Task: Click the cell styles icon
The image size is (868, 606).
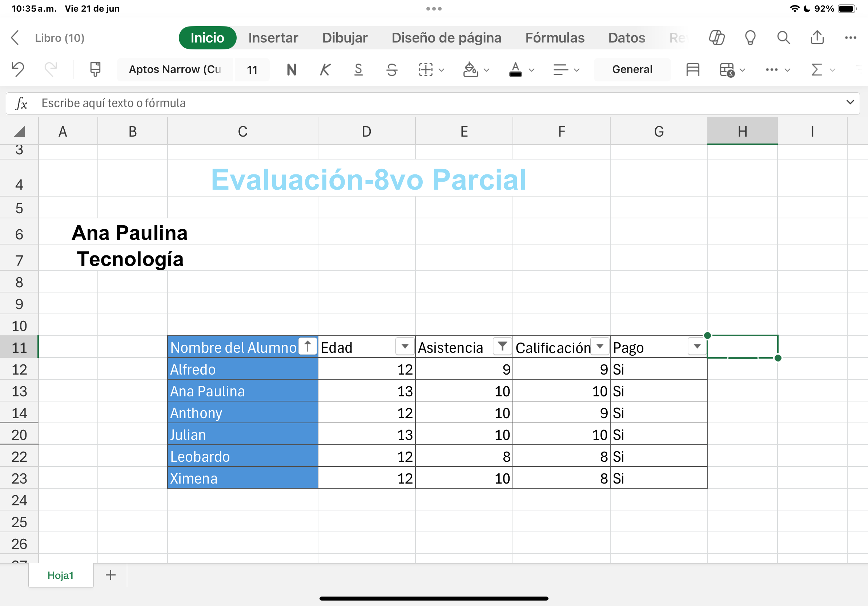Action: 692,69
